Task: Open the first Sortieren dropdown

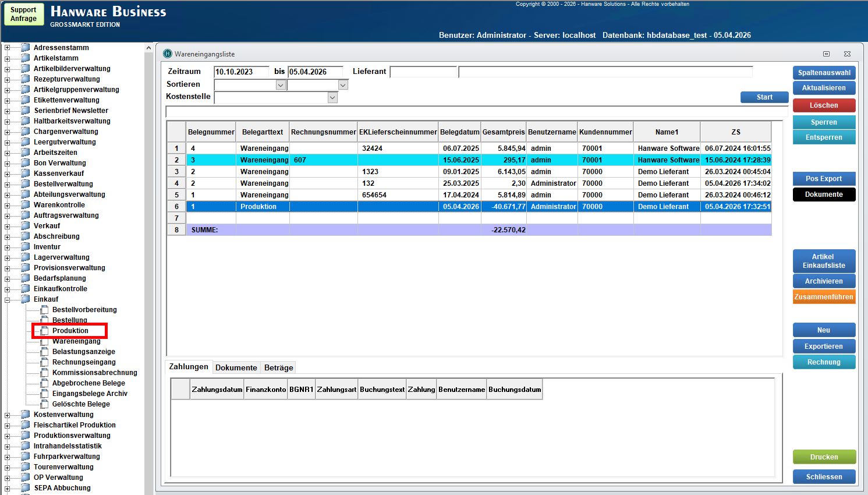Action: coord(281,85)
